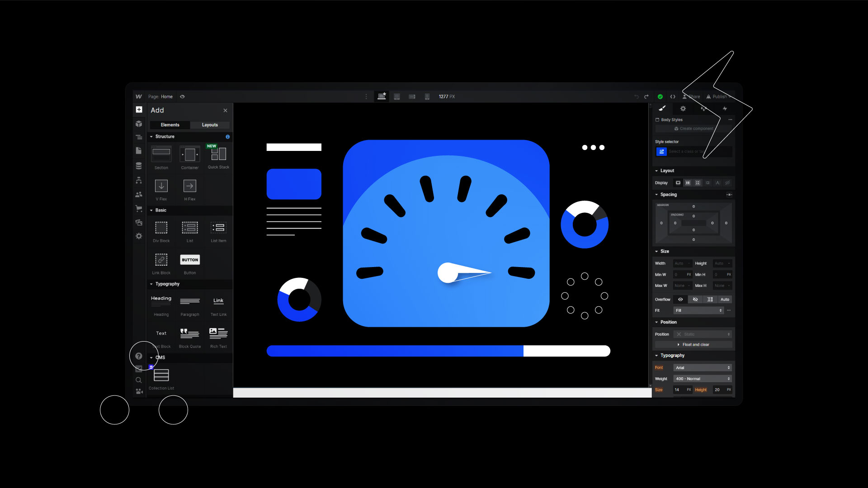Viewport: 868px width, 488px height.
Task: Add a List element
Action: pyautogui.click(x=190, y=231)
